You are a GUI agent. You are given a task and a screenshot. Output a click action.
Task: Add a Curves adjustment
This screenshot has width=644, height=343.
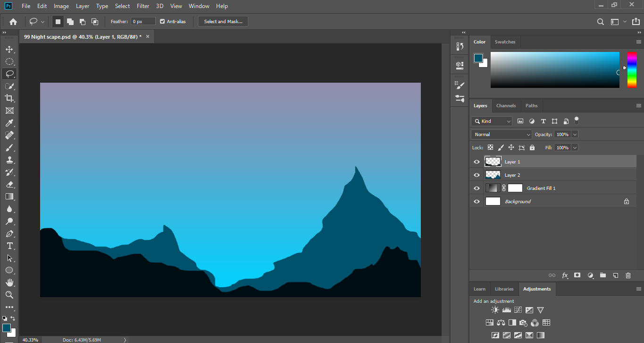pos(518,310)
